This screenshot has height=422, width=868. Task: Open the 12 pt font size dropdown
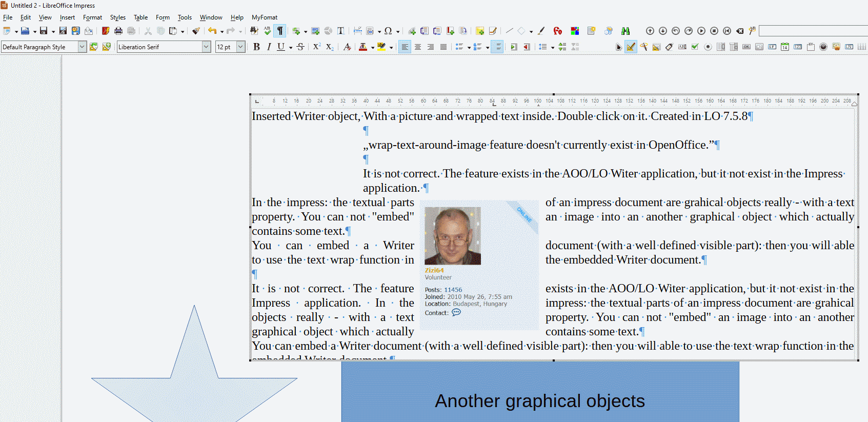coord(240,47)
